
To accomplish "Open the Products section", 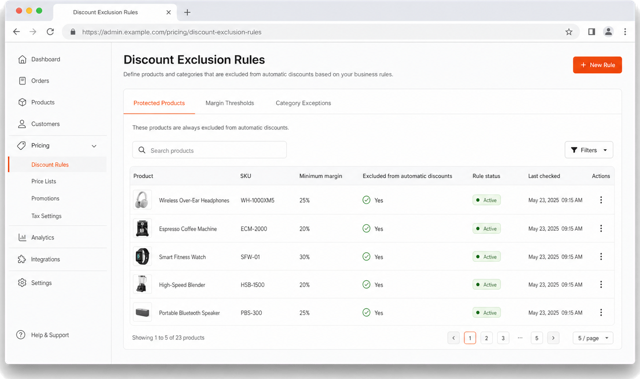I will [x=36, y=102].
